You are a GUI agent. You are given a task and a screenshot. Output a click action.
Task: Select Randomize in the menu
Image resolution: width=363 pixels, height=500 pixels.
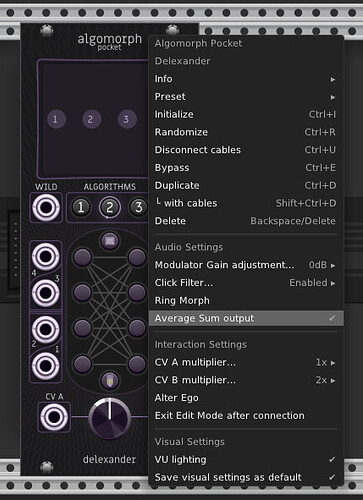pos(246,132)
